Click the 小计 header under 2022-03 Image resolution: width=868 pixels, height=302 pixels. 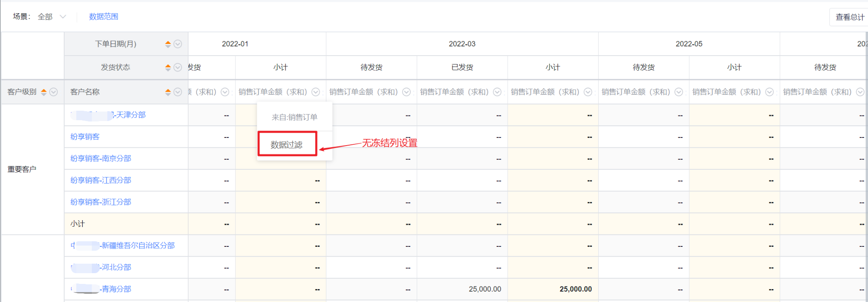(x=553, y=67)
